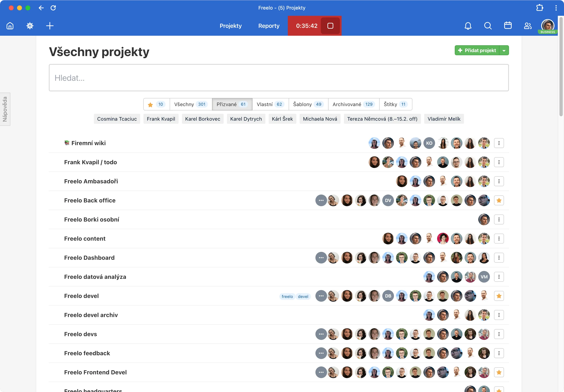Open options menu for Freelo devs
Viewport: 564px width, 392px height.
click(x=499, y=334)
